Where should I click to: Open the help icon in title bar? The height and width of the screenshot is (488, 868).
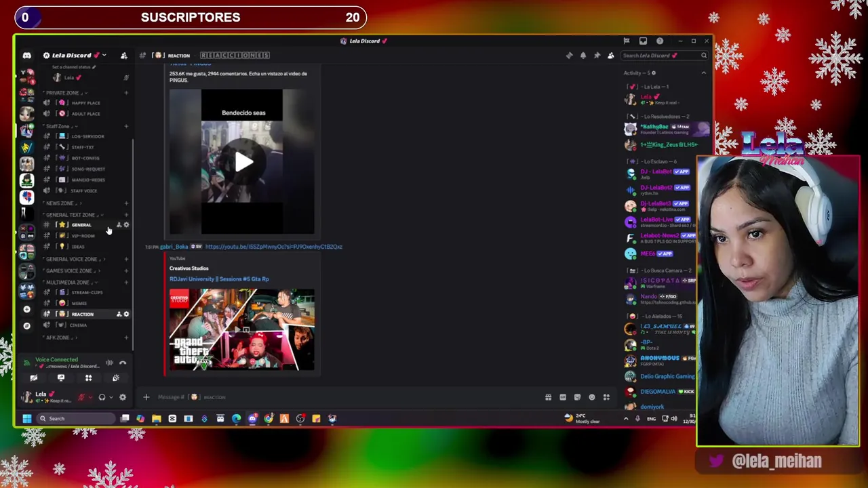pyautogui.click(x=660, y=41)
